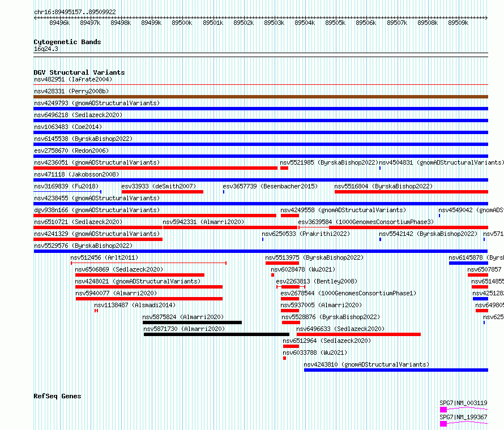
Task: Click esv3657739 (Besenbacher2015) label
Action: (x=270, y=186)
